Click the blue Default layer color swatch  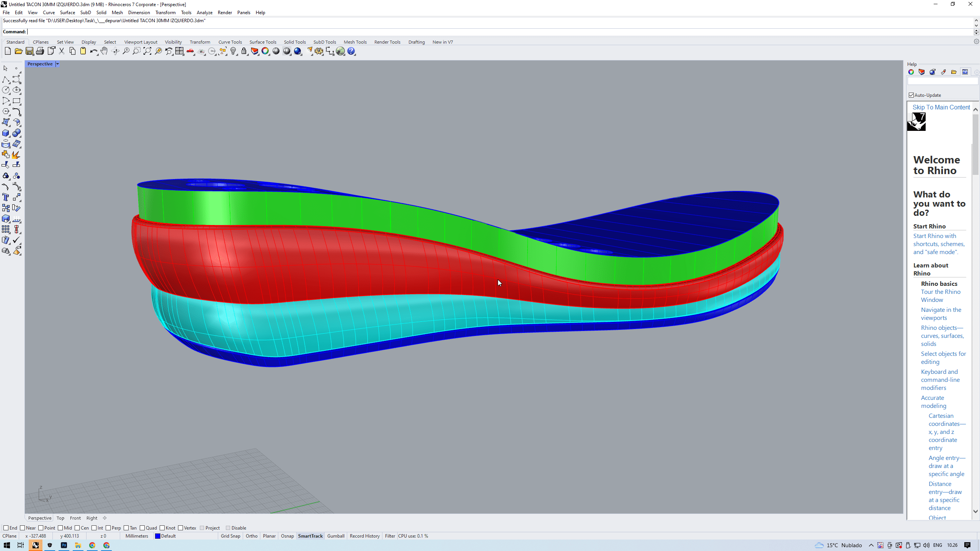point(157,536)
